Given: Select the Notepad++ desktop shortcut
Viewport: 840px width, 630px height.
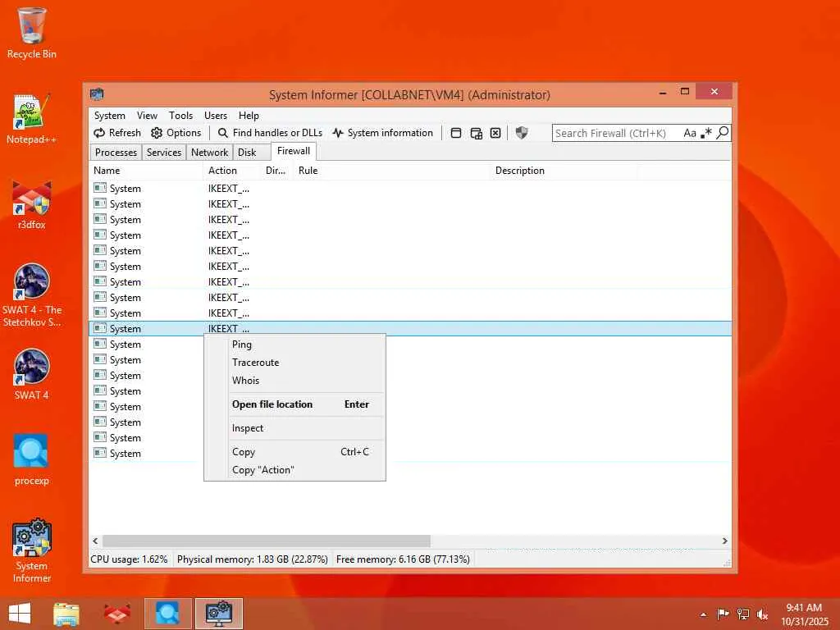Looking at the screenshot, I should point(32,119).
